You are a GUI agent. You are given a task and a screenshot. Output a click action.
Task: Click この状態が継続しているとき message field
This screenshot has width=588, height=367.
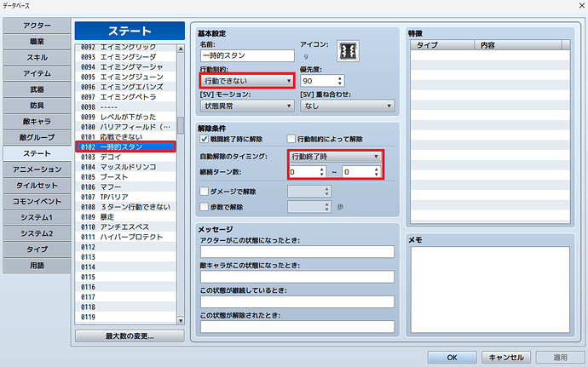297,301
